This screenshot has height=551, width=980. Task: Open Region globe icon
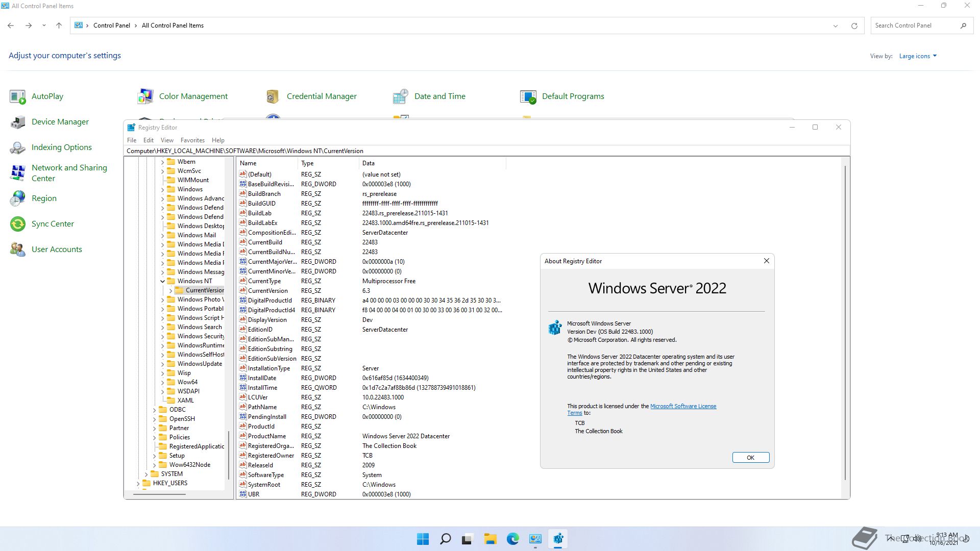[18, 198]
